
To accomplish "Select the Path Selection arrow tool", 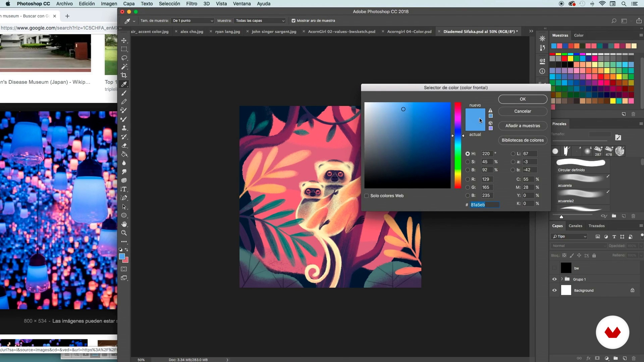I will click(x=124, y=206).
